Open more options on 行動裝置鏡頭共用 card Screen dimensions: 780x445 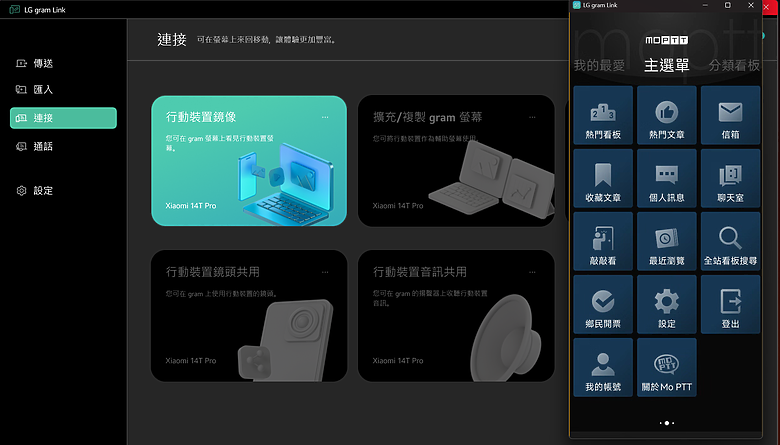325,272
